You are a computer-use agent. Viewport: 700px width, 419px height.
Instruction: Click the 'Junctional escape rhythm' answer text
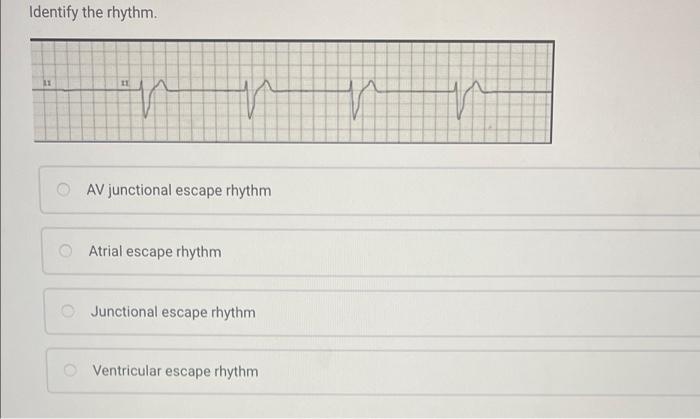173,312
